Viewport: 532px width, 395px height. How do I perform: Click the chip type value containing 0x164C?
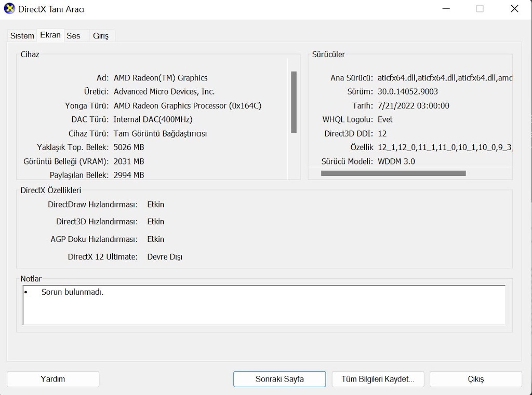[x=187, y=106]
